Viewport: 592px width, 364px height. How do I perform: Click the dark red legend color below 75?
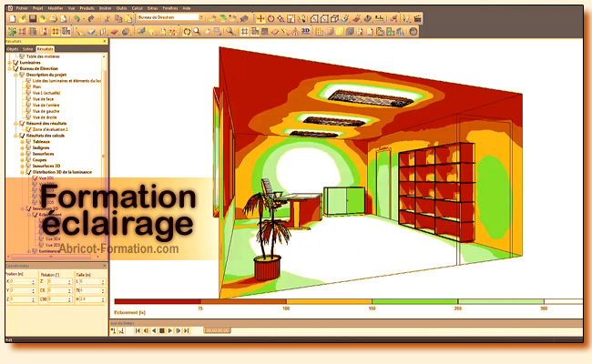(x=158, y=301)
